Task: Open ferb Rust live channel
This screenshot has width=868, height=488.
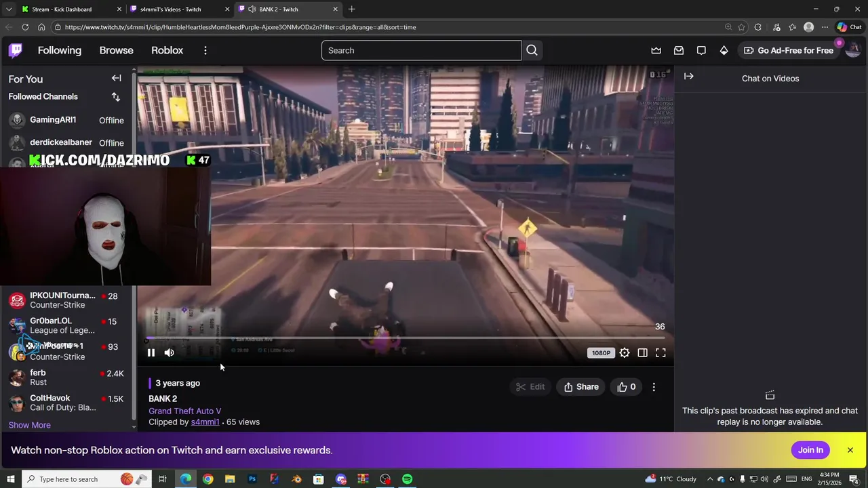Action: (x=66, y=378)
